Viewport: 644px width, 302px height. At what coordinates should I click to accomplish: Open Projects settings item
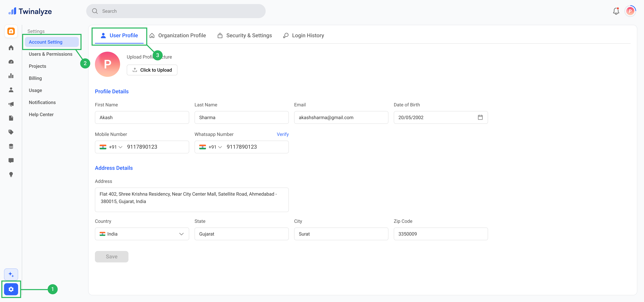37,66
